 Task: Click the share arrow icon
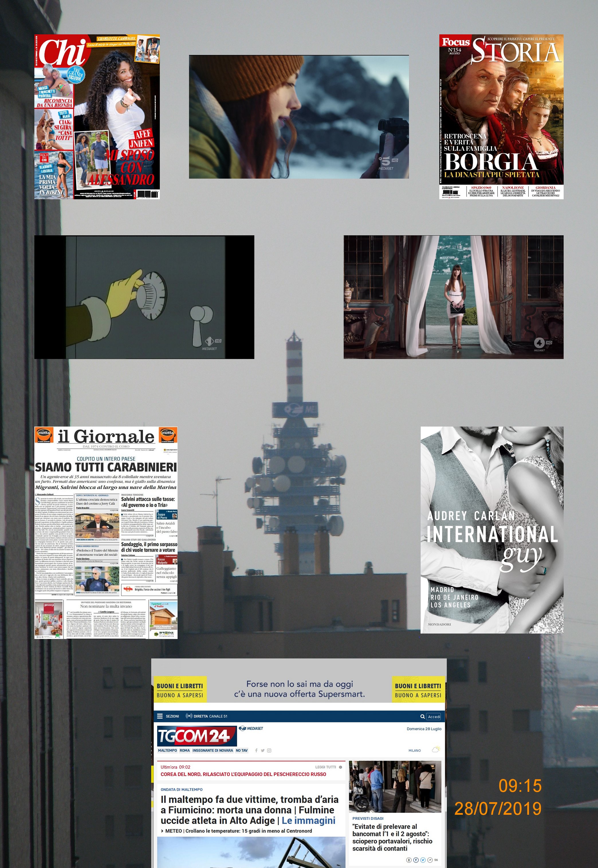pyautogui.click(x=430, y=860)
